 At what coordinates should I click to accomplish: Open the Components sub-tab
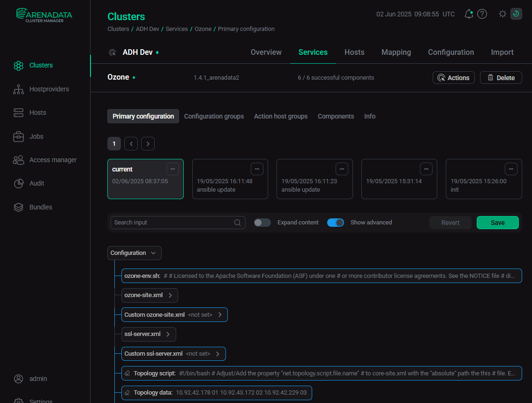(x=336, y=116)
